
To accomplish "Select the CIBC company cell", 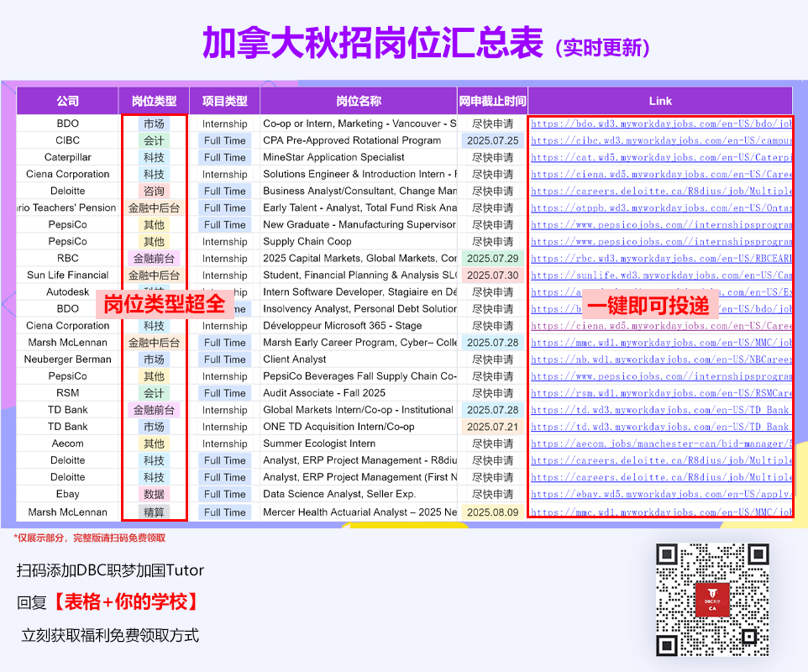I will [67, 140].
